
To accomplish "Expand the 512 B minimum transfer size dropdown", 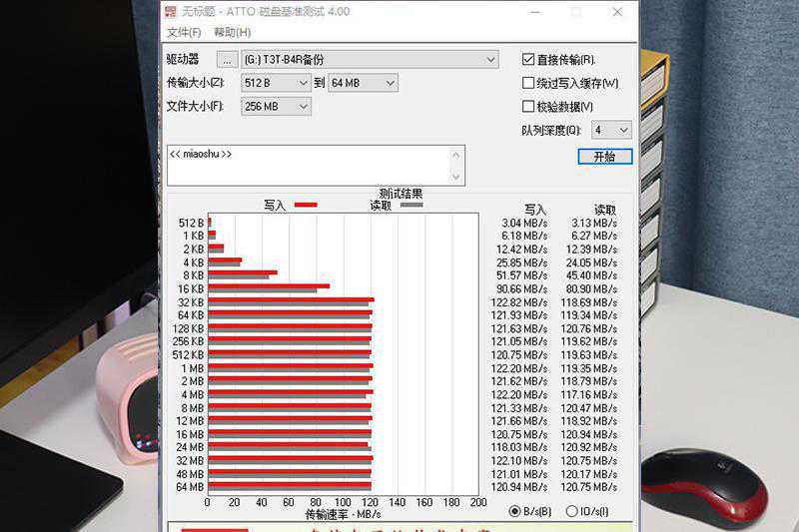I will click(x=303, y=83).
